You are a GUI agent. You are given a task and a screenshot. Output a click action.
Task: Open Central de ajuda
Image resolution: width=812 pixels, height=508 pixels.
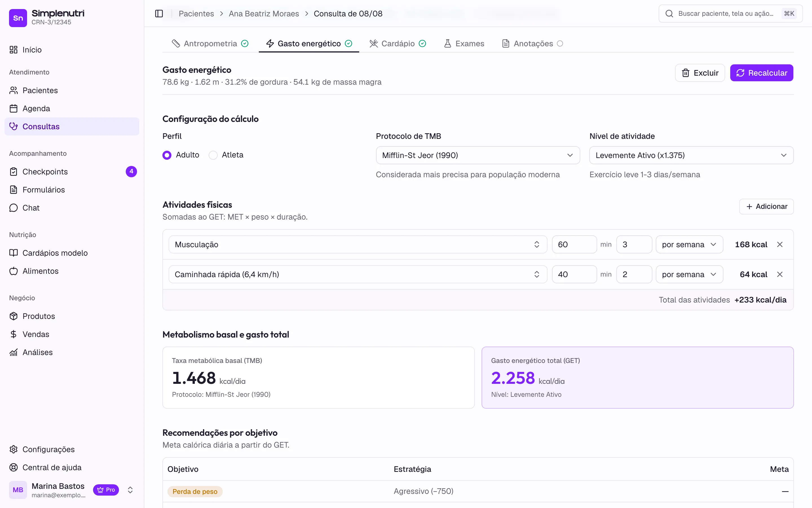point(72,468)
